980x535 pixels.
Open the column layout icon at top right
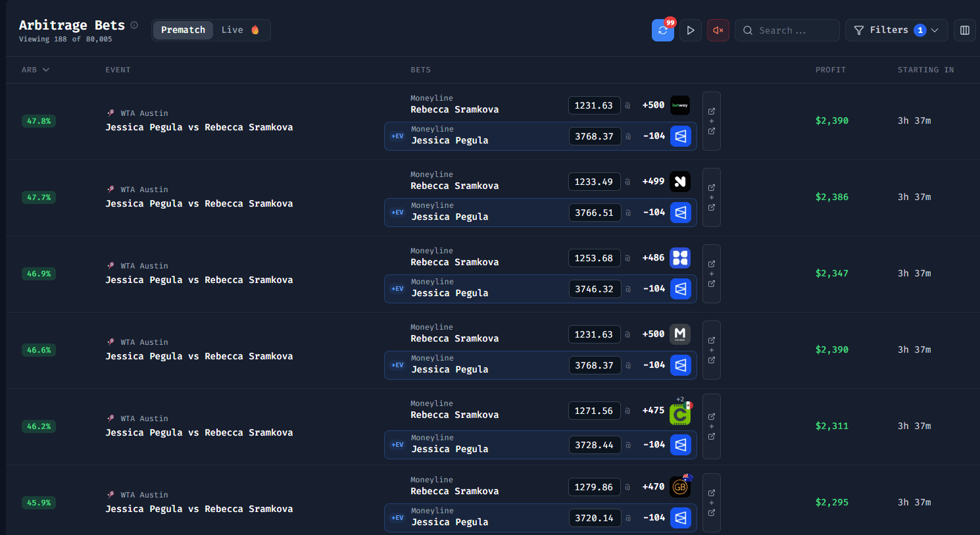click(x=964, y=30)
